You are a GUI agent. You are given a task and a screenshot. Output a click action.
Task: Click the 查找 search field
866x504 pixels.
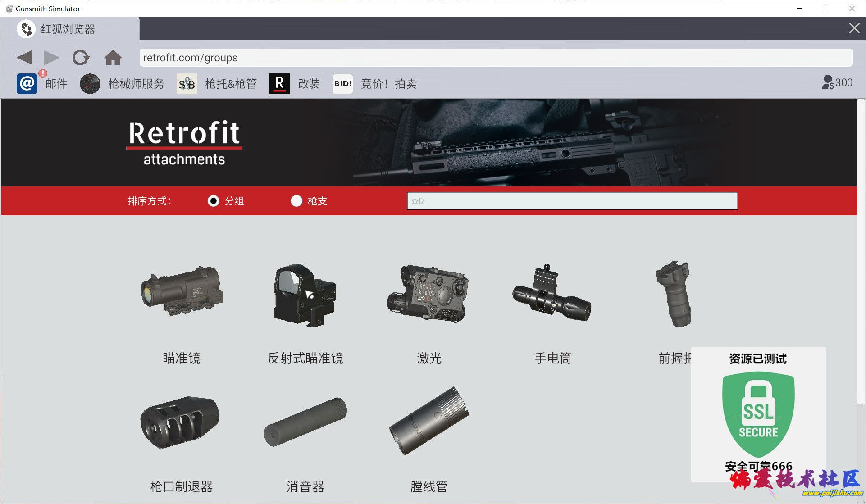point(572,201)
